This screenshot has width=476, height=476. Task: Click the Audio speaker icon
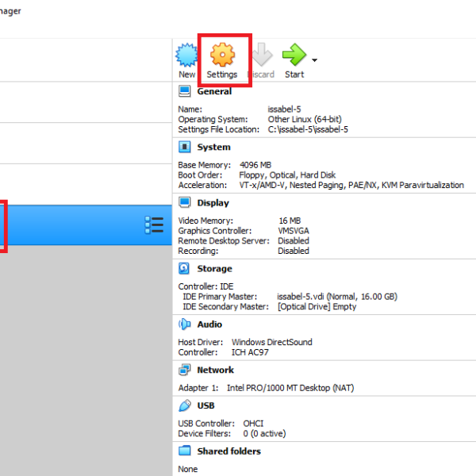point(185,324)
